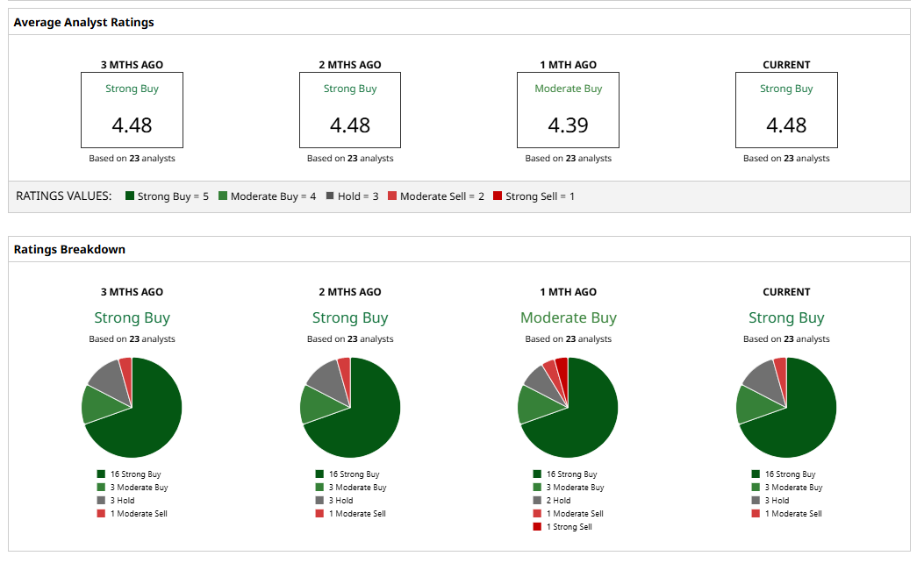This screenshot has width=924, height=563.
Task: Click the 4.48 score under CURRENT
Action: pyautogui.click(x=786, y=125)
